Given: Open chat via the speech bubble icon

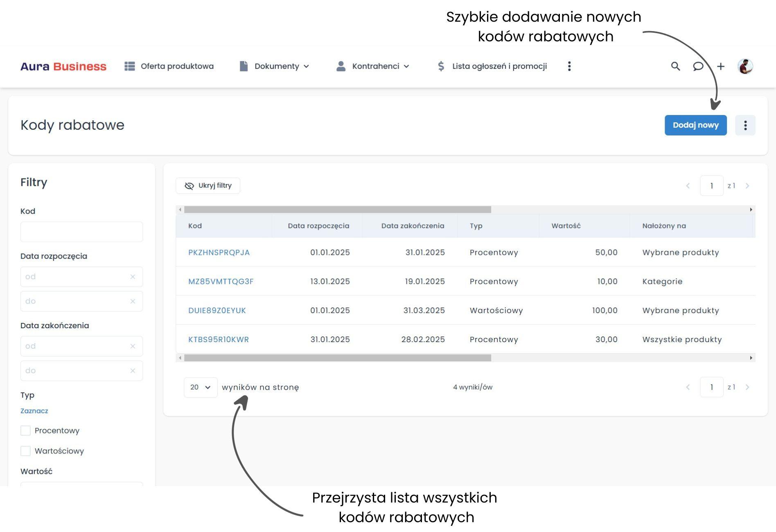Looking at the screenshot, I should 698,66.
